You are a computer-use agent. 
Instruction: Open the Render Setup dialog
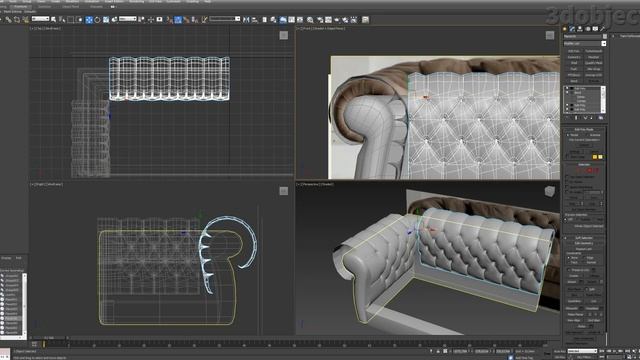coord(320,20)
